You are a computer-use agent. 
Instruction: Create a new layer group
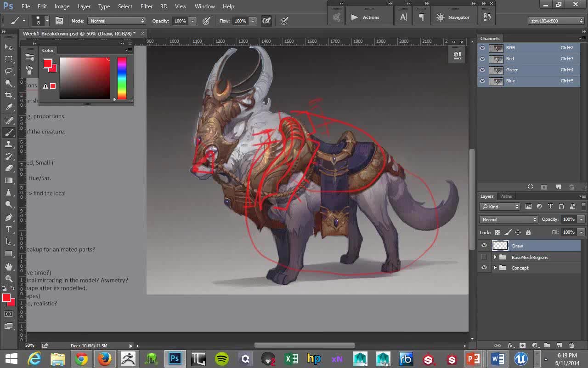coord(547,345)
